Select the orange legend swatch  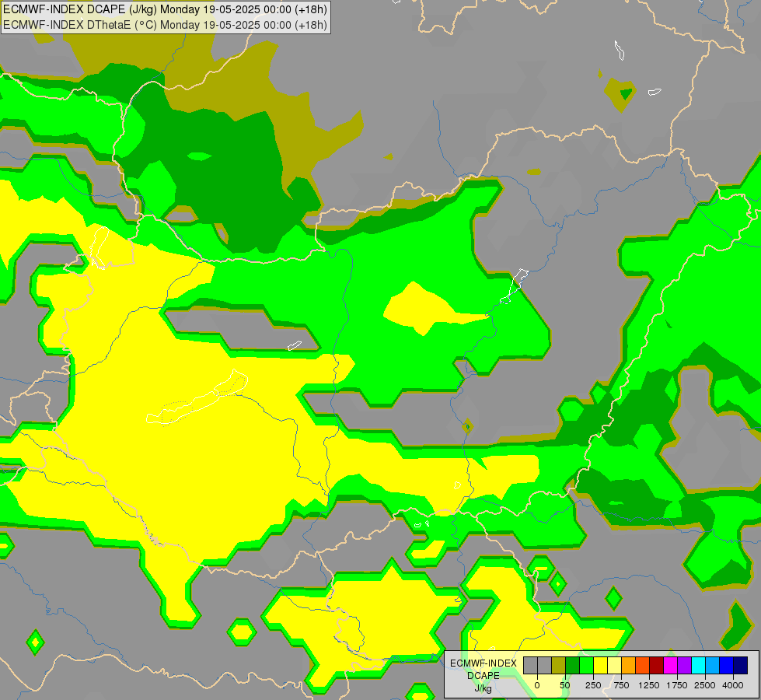(629, 665)
